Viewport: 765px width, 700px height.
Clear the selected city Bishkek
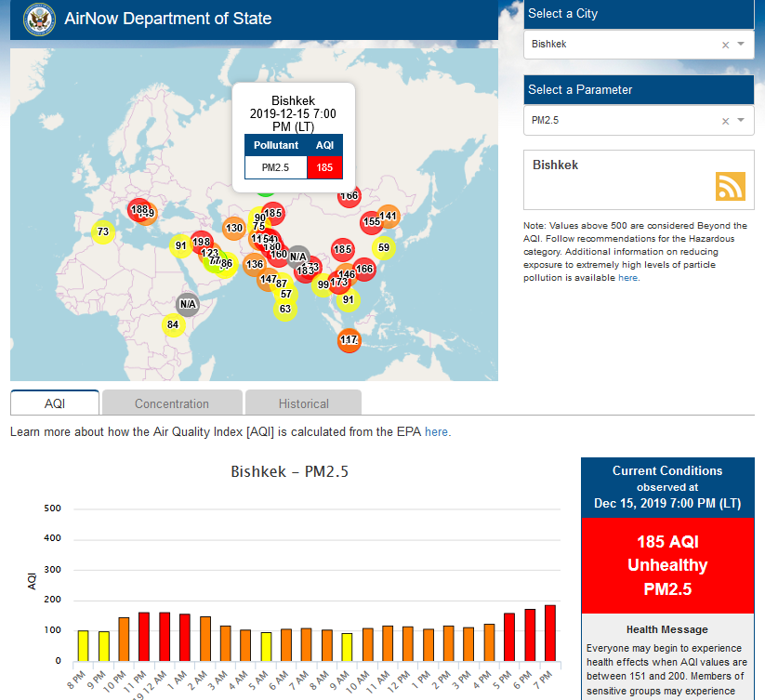[x=725, y=45]
